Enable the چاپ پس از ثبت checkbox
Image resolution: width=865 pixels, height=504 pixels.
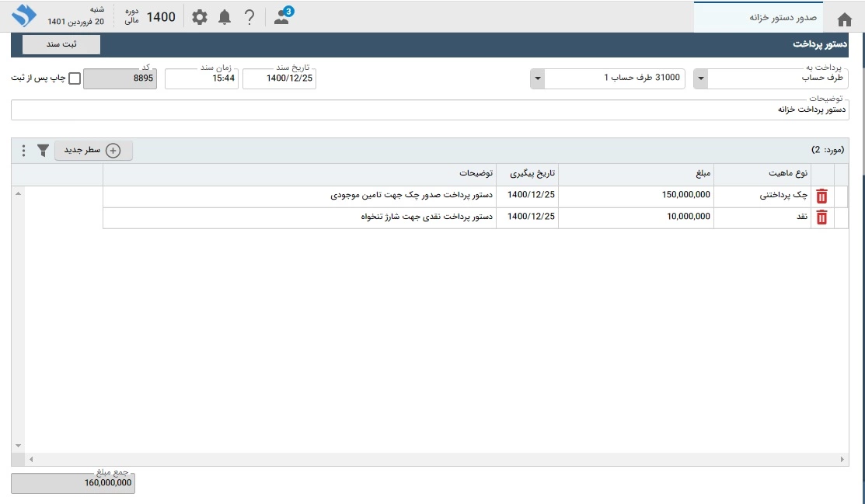click(x=75, y=78)
